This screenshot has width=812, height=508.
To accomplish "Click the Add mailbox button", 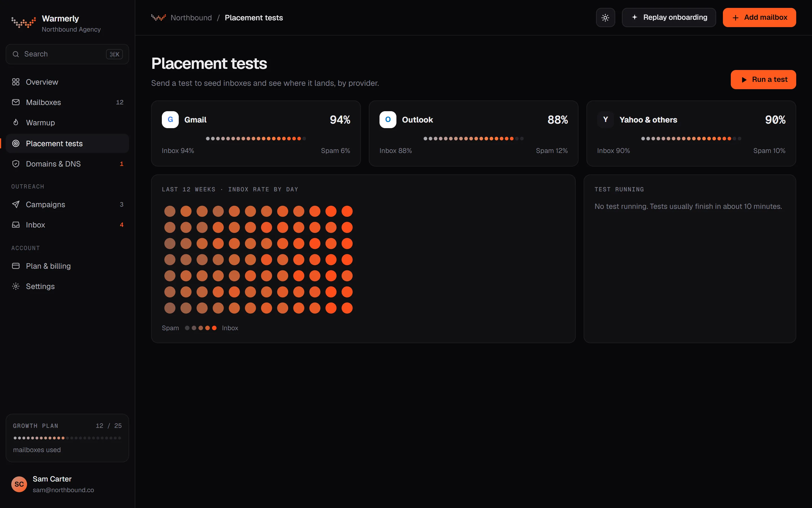I will tap(759, 17).
